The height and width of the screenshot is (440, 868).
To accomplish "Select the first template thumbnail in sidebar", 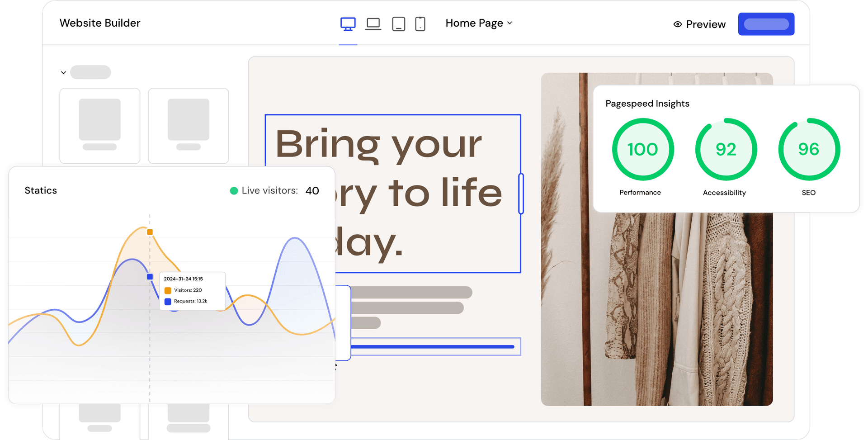I will (x=100, y=126).
